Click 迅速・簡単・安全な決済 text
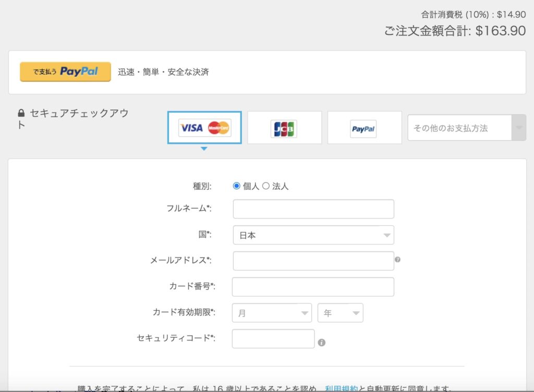 point(163,72)
